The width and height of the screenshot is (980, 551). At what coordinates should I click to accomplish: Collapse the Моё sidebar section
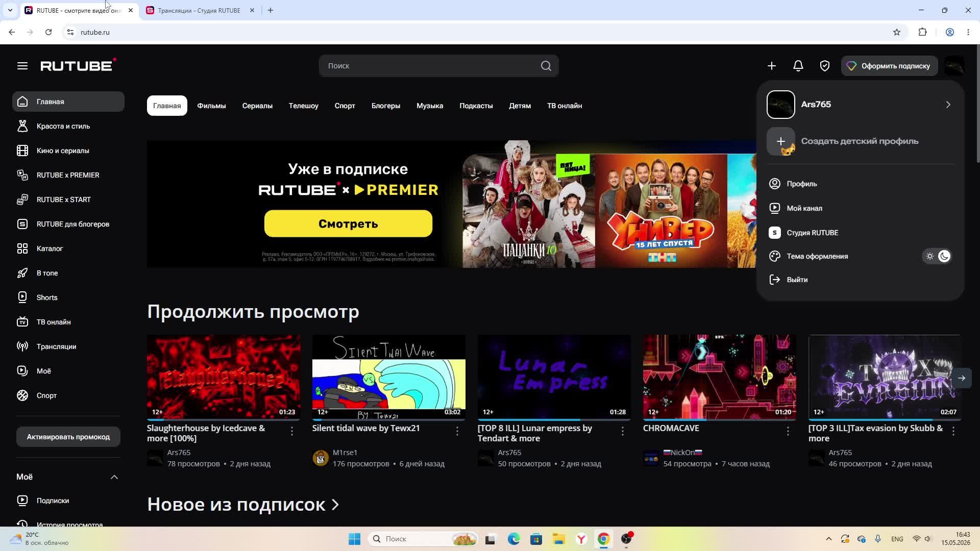[x=114, y=477]
